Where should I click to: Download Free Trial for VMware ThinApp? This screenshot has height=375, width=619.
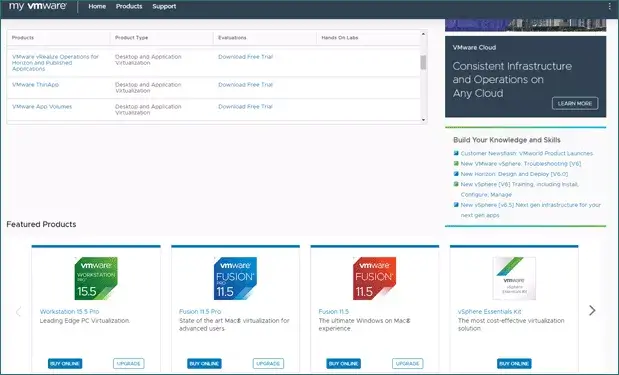[x=246, y=84]
